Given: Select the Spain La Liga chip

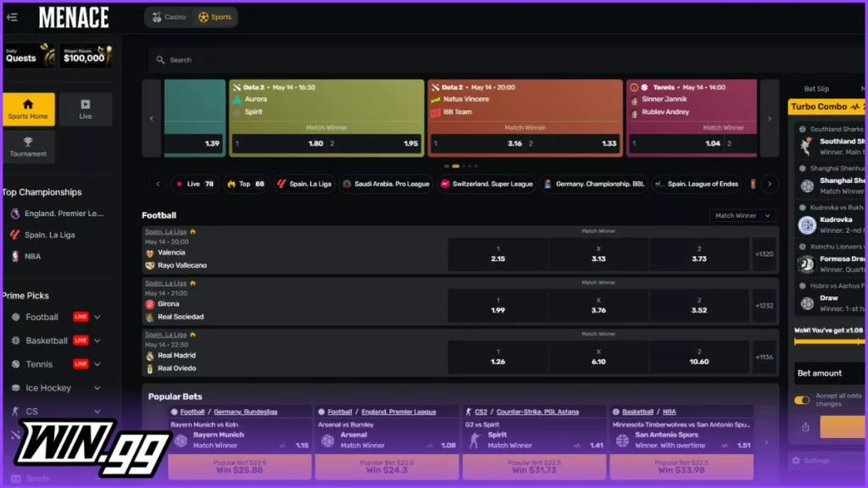Looking at the screenshot, I should (x=304, y=184).
